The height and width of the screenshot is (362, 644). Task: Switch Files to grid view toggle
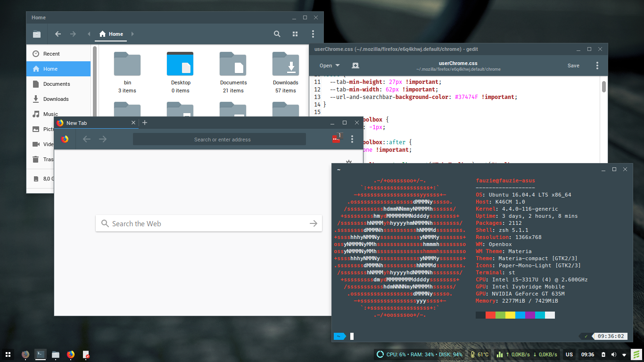coord(295,34)
